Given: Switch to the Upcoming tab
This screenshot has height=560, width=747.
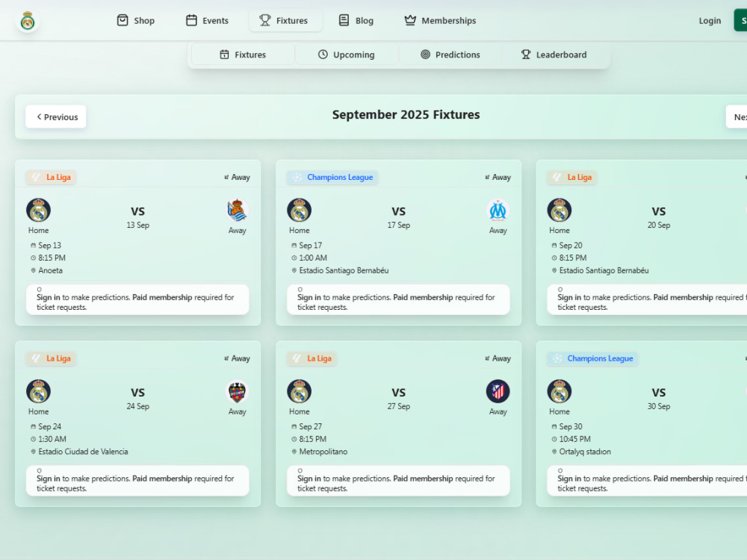Looking at the screenshot, I should point(347,55).
